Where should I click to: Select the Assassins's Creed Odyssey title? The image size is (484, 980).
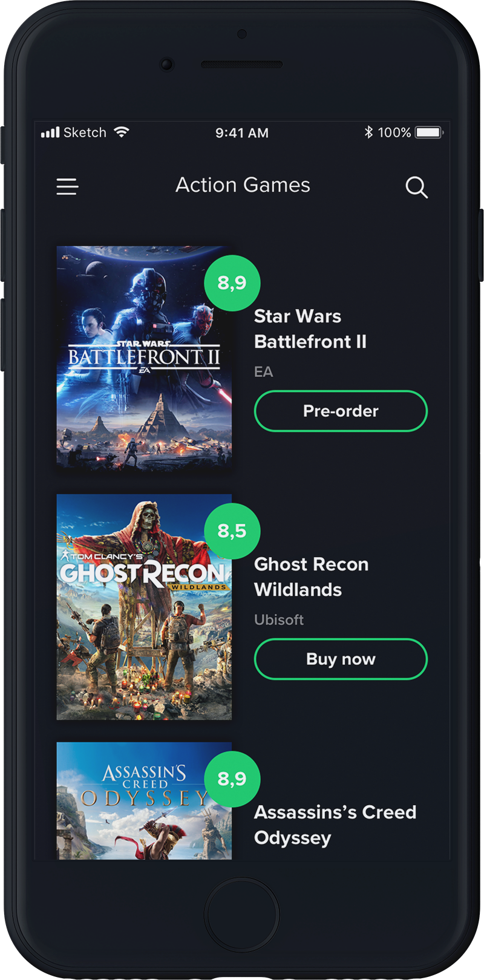pos(335,825)
